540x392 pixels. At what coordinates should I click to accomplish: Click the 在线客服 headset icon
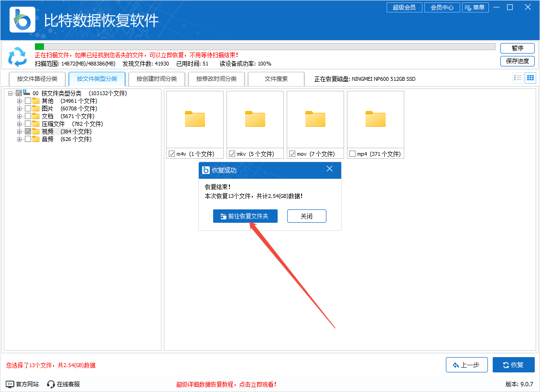click(51, 384)
